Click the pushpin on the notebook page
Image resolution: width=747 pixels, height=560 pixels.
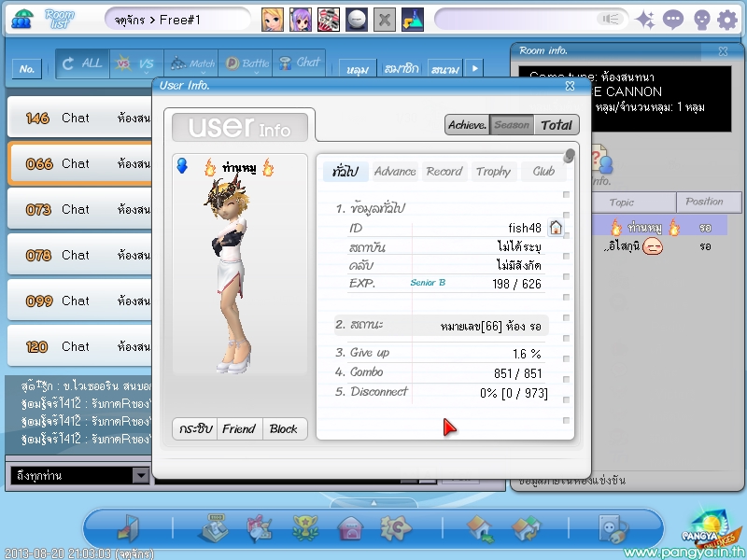coord(569,155)
